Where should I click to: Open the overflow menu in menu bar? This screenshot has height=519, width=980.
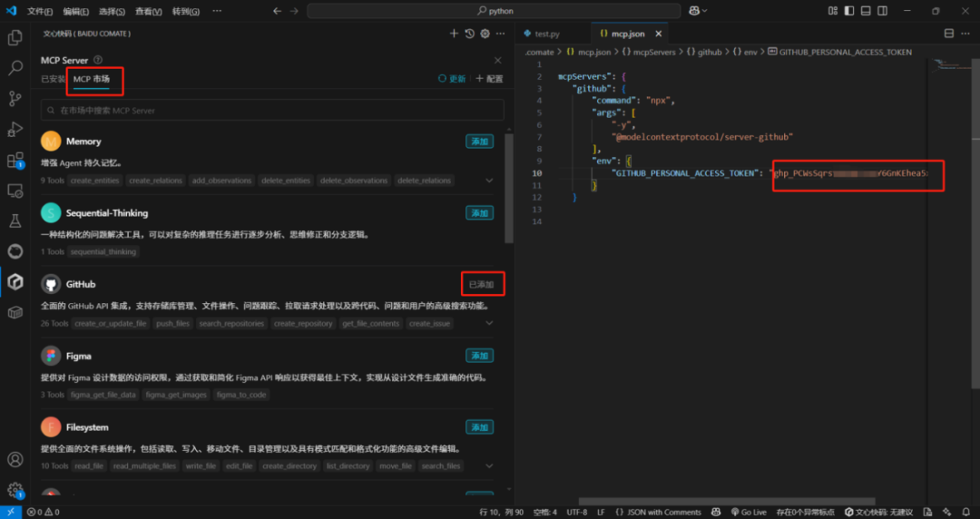(x=217, y=11)
